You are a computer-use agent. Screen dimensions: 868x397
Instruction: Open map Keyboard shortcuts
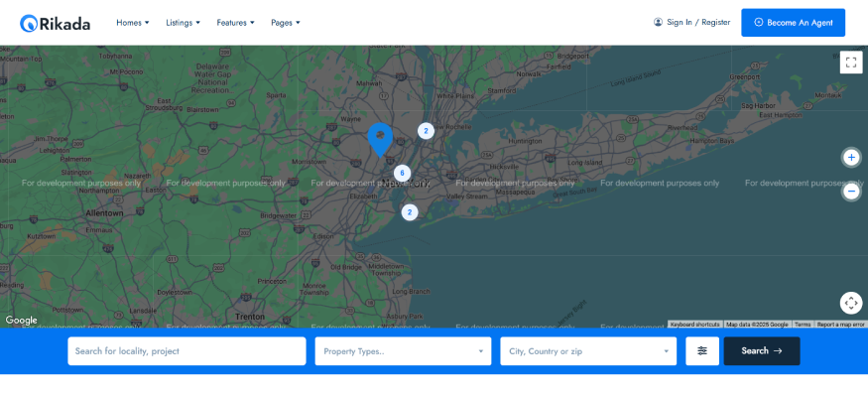[694, 325]
